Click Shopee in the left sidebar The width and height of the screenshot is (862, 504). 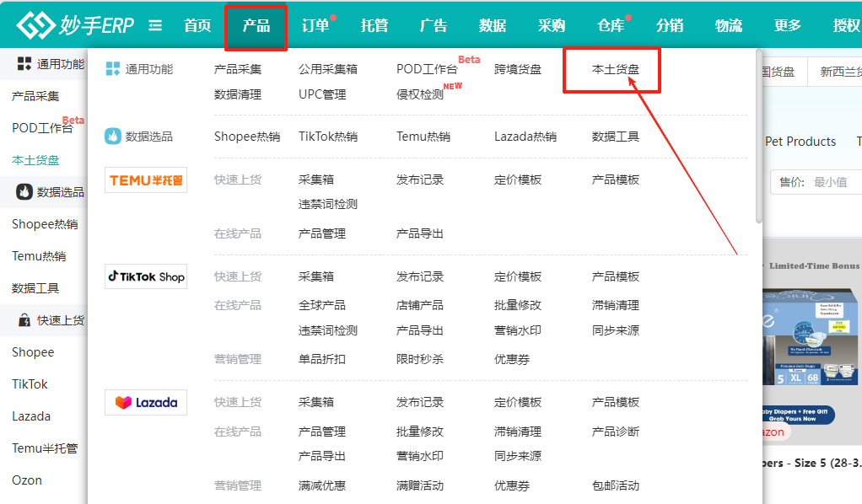[x=33, y=352]
